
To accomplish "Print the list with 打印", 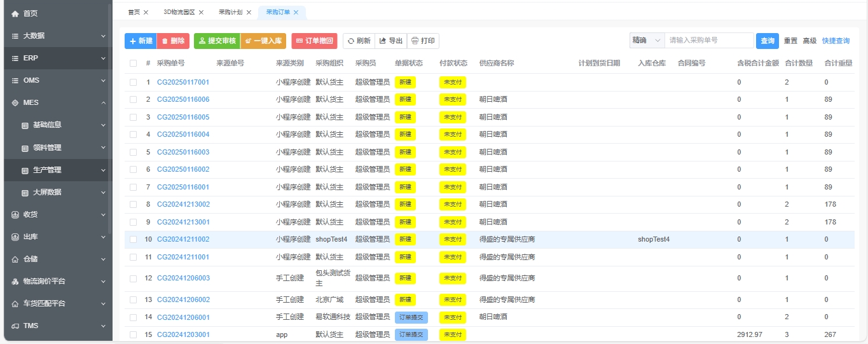I will (423, 41).
